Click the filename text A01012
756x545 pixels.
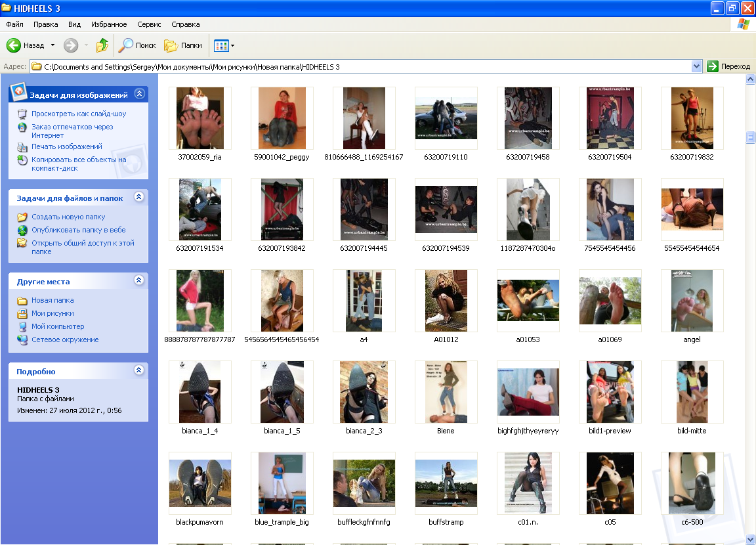[x=446, y=339]
